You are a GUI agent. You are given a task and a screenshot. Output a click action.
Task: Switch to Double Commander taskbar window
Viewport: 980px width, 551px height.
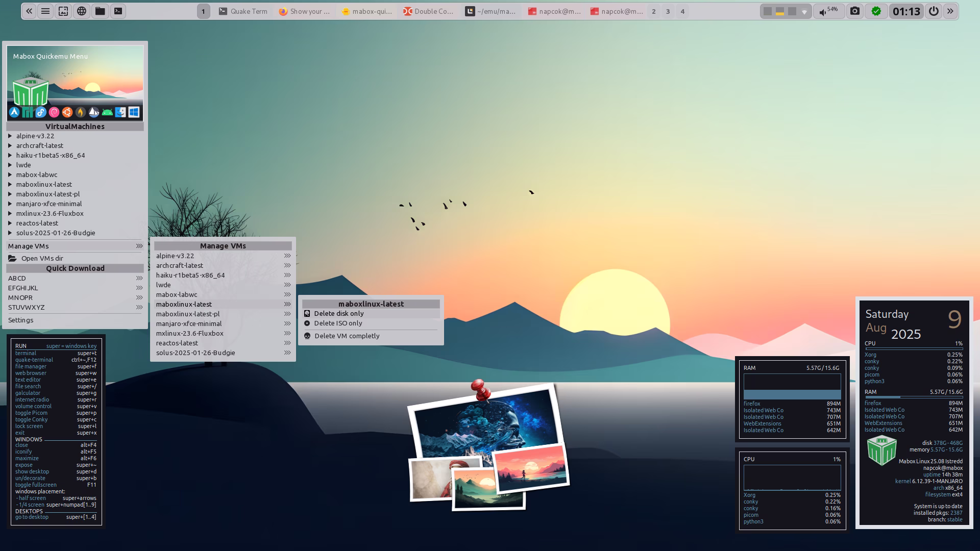click(428, 11)
